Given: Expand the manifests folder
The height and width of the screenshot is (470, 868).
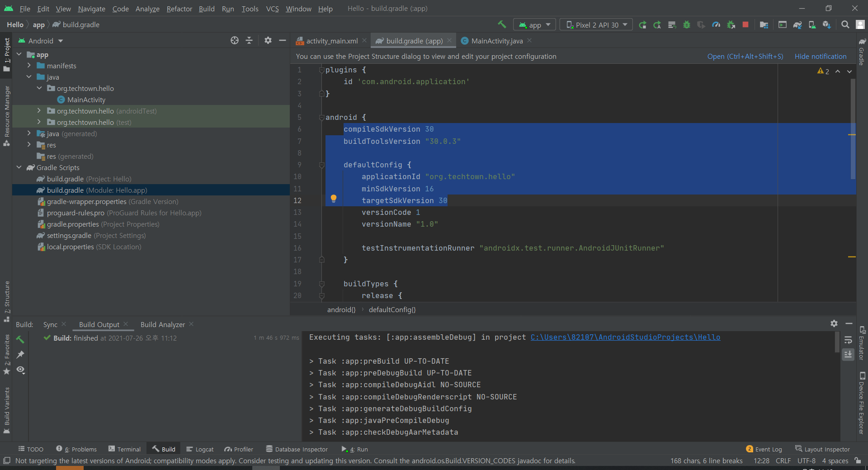Looking at the screenshot, I should click(x=29, y=66).
